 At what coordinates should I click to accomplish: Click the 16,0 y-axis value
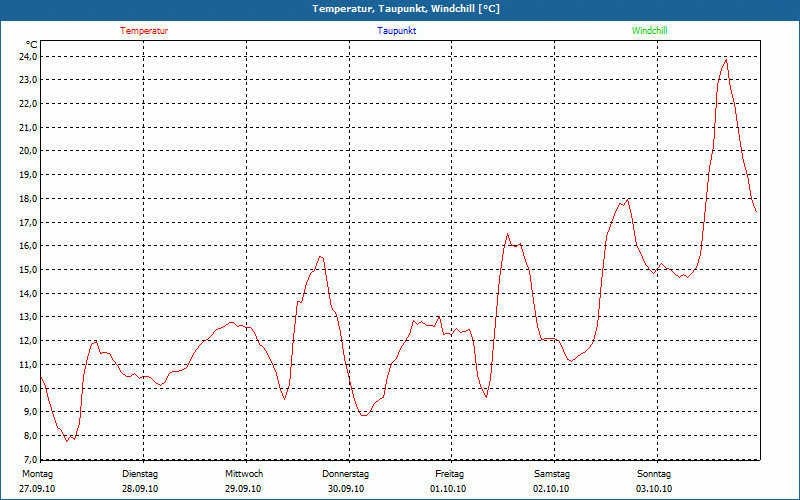[x=28, y=245]
